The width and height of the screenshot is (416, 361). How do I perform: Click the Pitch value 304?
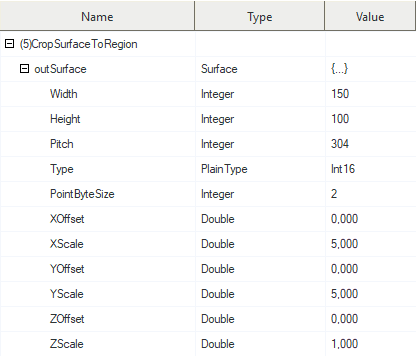340,144
